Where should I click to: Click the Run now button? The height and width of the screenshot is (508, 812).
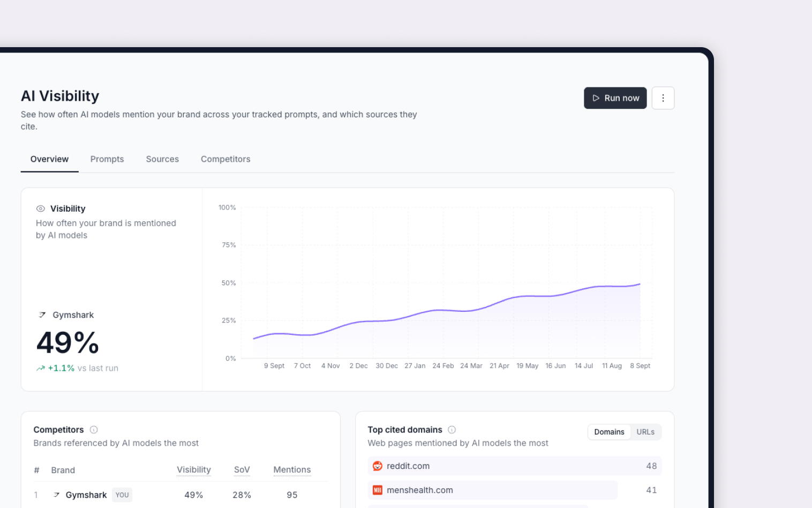tap(615, 98)
